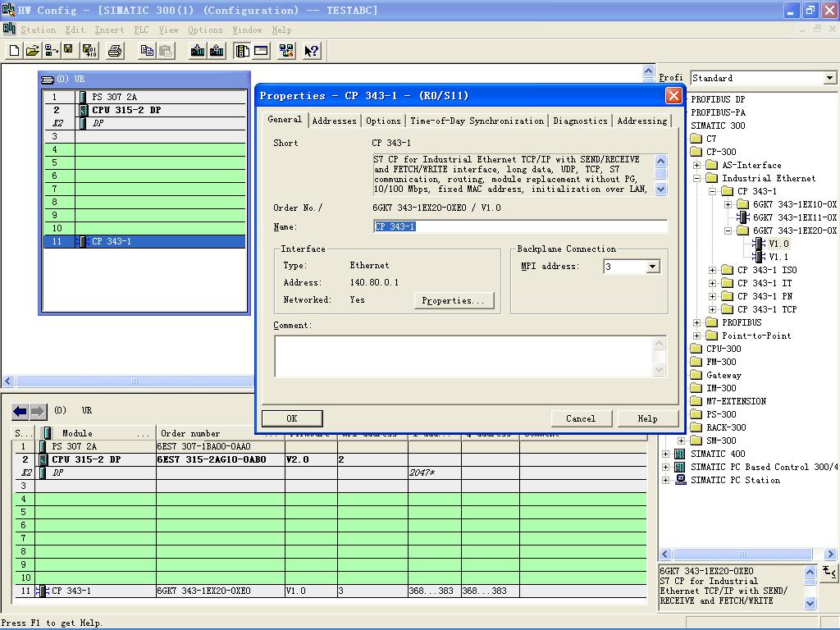Open interface Properties... button

point(453,300)
